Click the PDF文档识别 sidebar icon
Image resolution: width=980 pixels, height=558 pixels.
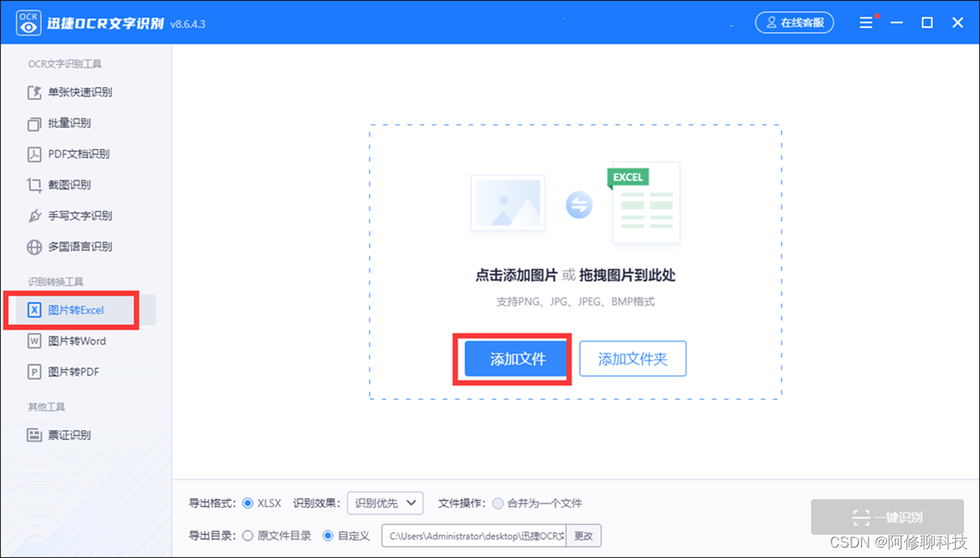coord(35,154)
